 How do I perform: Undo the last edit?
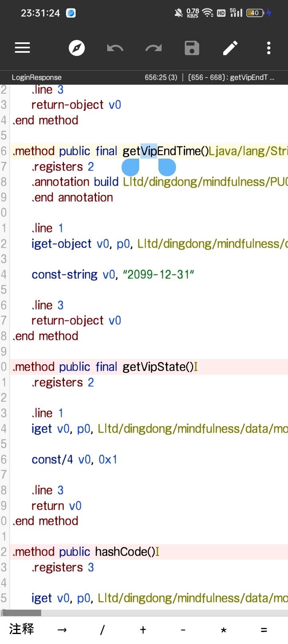[x=115, y=48]
